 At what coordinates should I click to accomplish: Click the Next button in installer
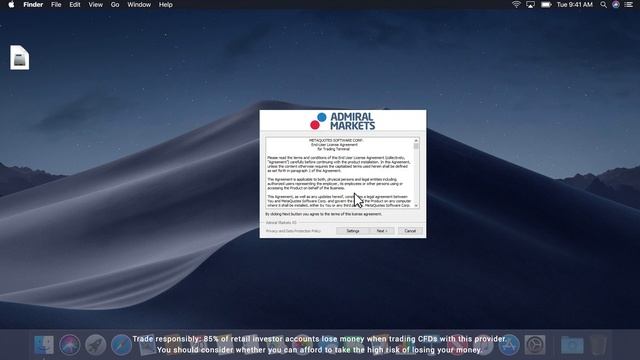point(382,231)
